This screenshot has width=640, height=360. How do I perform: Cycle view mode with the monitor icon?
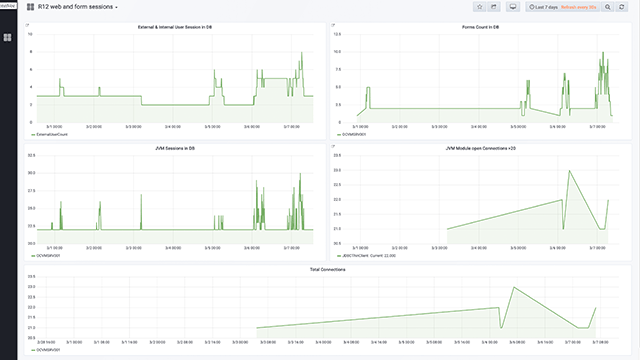513,7
